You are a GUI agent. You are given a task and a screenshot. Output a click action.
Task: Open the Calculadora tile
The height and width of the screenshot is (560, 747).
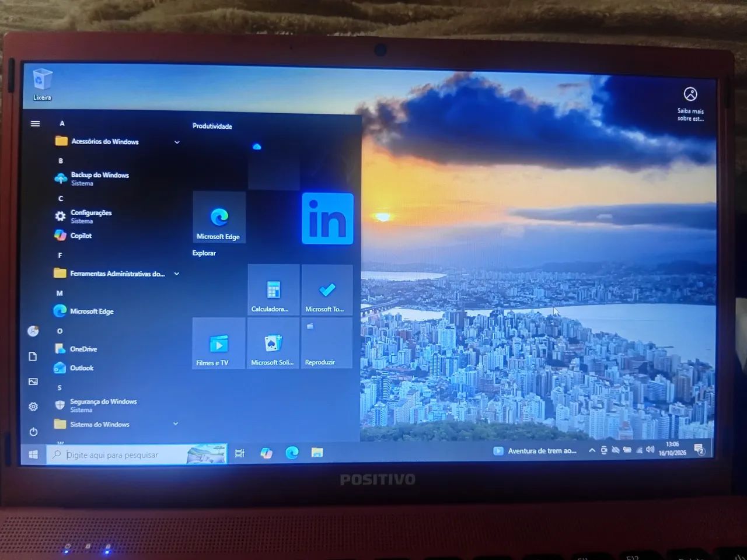[x=273, y=290]
